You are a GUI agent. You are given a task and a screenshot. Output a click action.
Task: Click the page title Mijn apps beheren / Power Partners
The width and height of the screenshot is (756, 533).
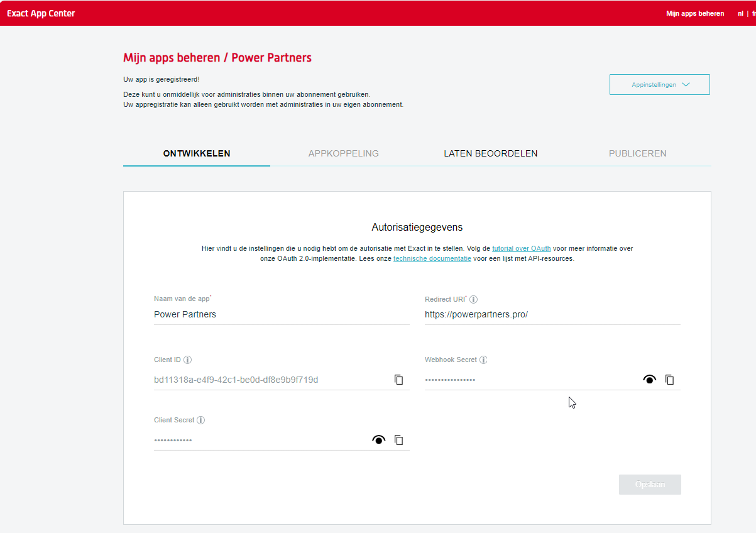[x=217, y=58]
